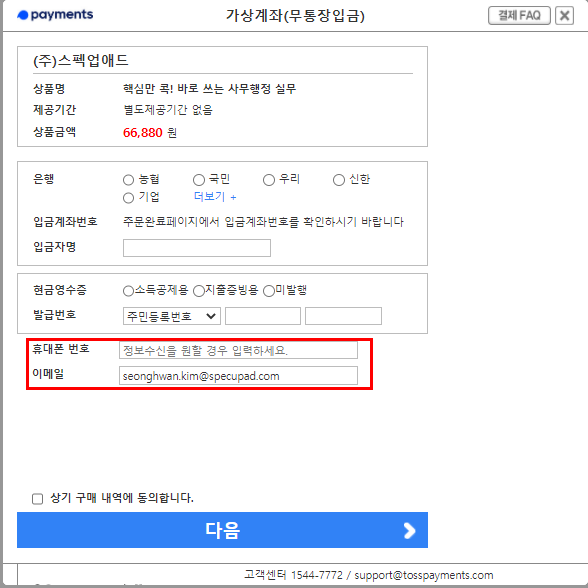The image size is (588, 588).
Task: Check 상기 구매 내역에 동의합니다 checkbox
Action: (38, 499)
